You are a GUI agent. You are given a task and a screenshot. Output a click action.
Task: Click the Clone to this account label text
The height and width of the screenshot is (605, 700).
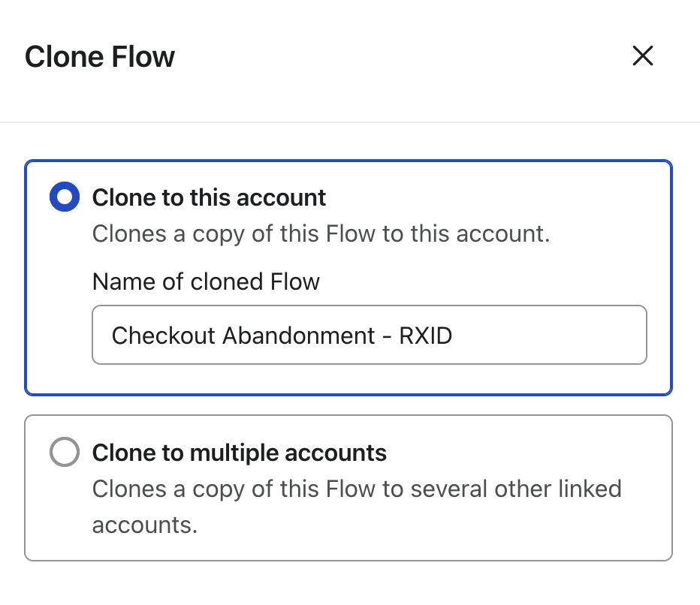pyautogui.click(x=209, y=197)
